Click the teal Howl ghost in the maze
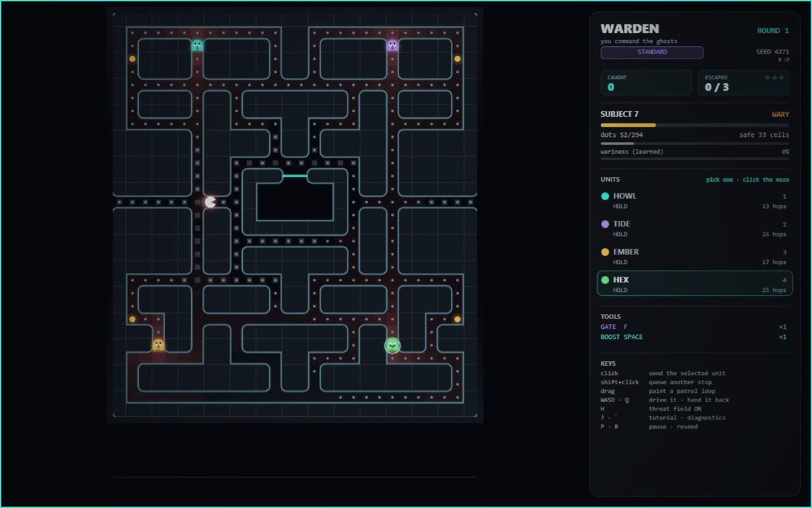 [x=197, y=45]
